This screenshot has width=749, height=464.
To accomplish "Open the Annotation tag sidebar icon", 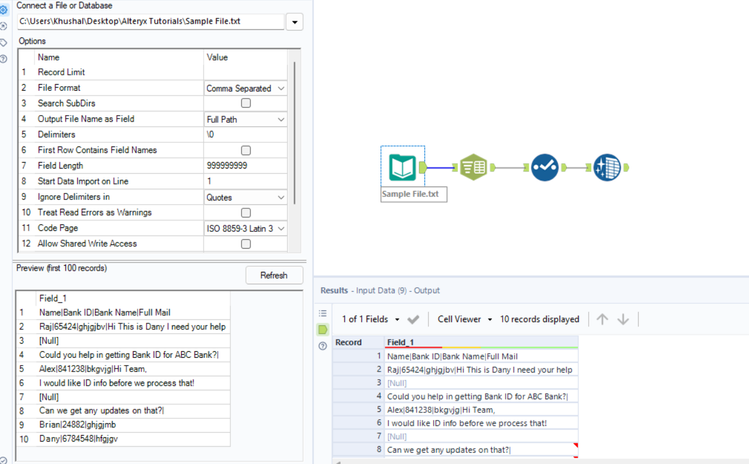I will [3, 43].
